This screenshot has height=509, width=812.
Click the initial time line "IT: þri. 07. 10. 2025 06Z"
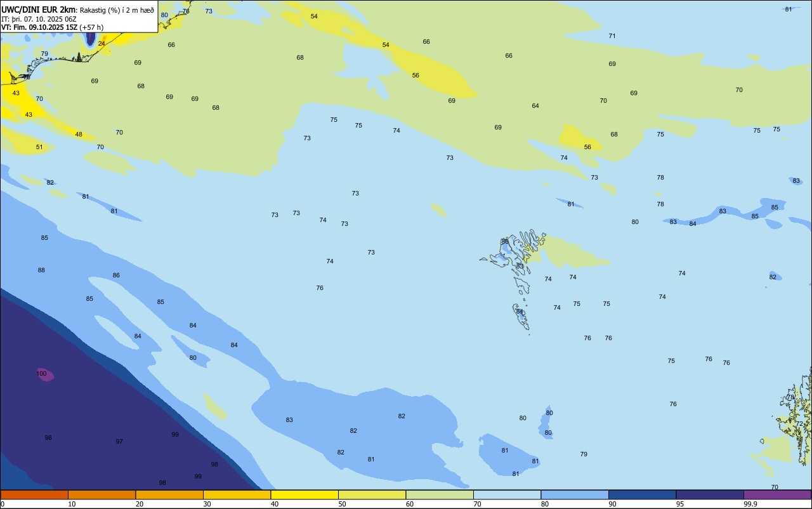click(x=39, y=19)
